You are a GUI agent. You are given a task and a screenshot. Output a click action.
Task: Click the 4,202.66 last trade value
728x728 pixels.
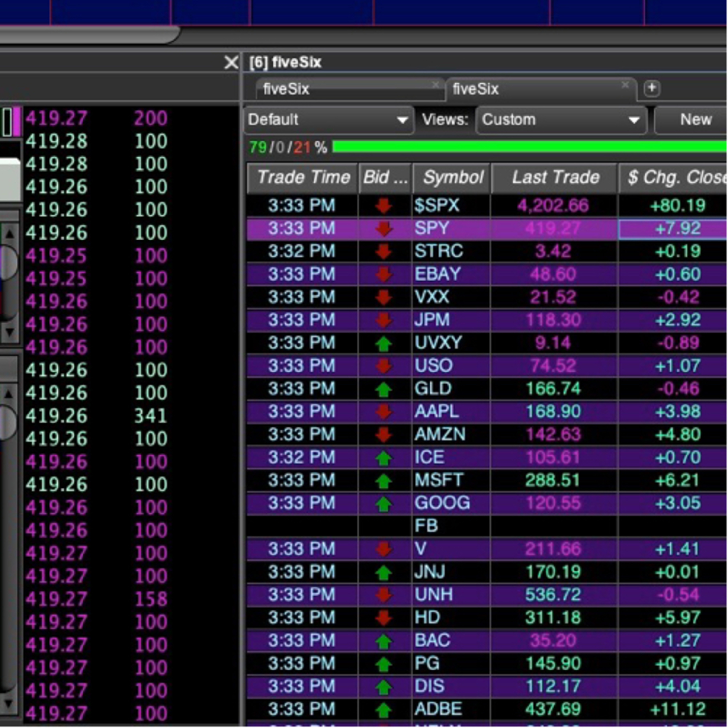pos(553,206)
